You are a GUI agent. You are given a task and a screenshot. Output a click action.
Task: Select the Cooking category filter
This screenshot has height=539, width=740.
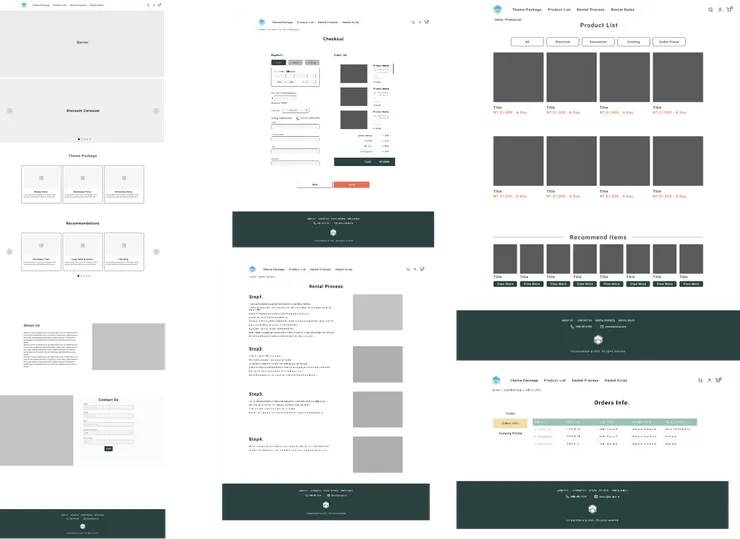tap(633, 42)
